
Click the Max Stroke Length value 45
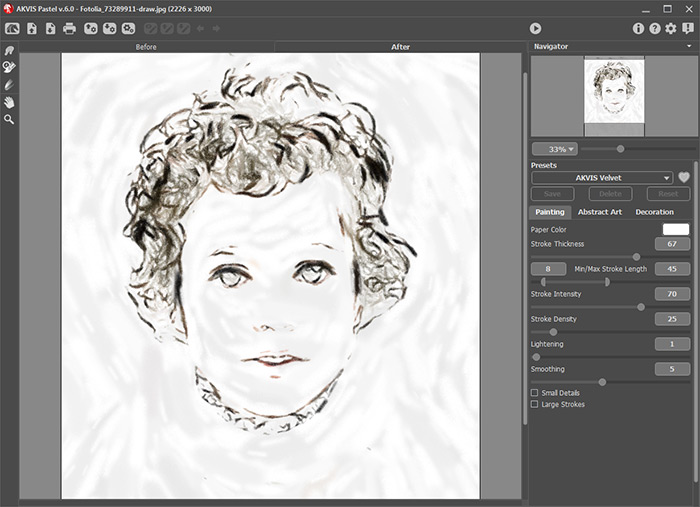coord(672,269)
